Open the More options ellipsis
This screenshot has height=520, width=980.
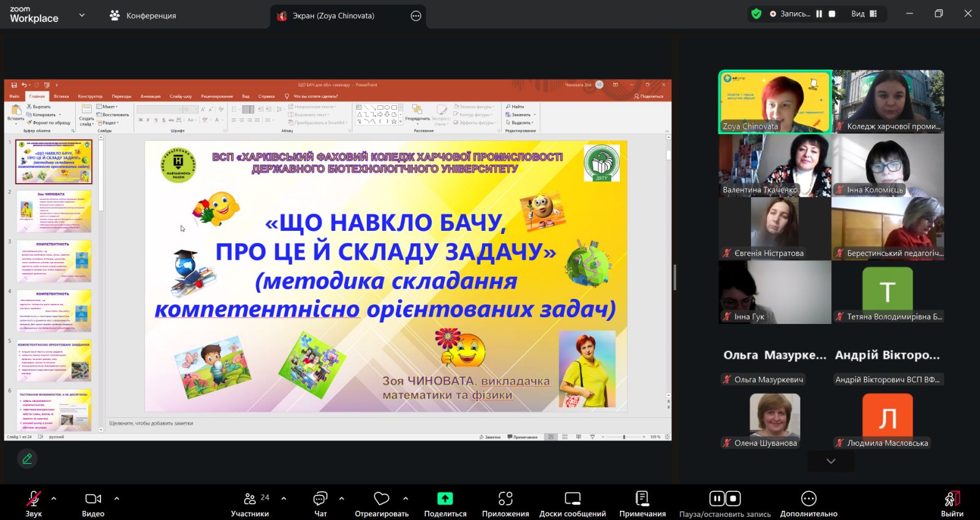(809, 504)
